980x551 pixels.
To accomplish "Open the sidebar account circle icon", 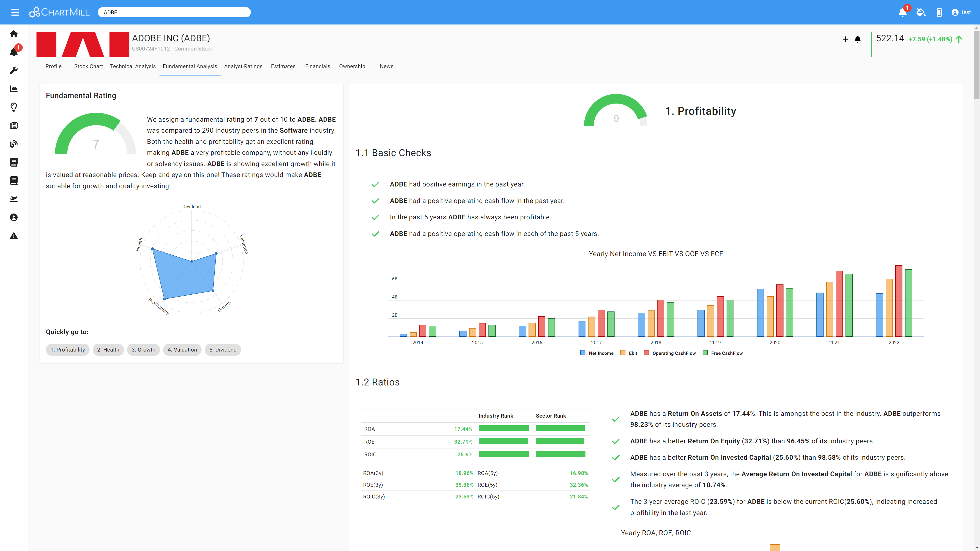I will click(x=14, y=218).
